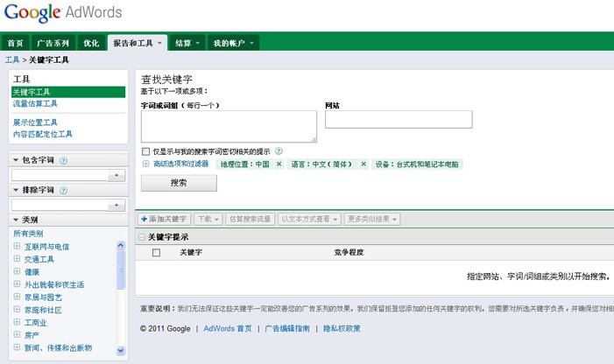This screenshot has height=364, width=614.
Task: Open help icon next to closely-related suggestions checkbox
Action: click(x=279, y=151)
